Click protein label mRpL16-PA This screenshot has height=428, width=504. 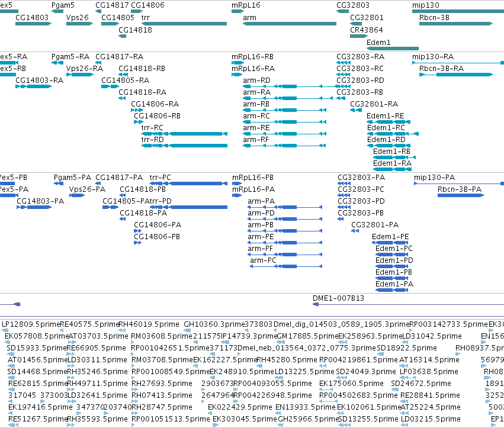pos(253,189)
